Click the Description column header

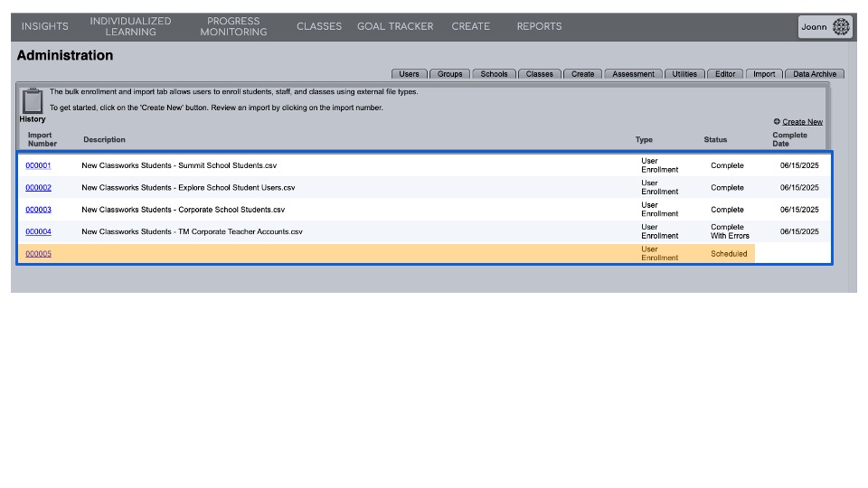[104, 139]
